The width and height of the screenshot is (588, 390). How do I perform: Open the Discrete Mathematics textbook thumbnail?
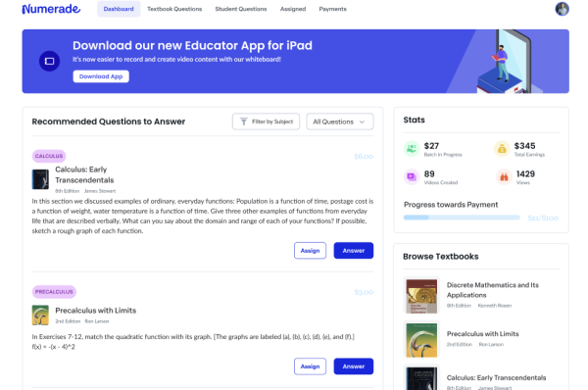(421, 296)
